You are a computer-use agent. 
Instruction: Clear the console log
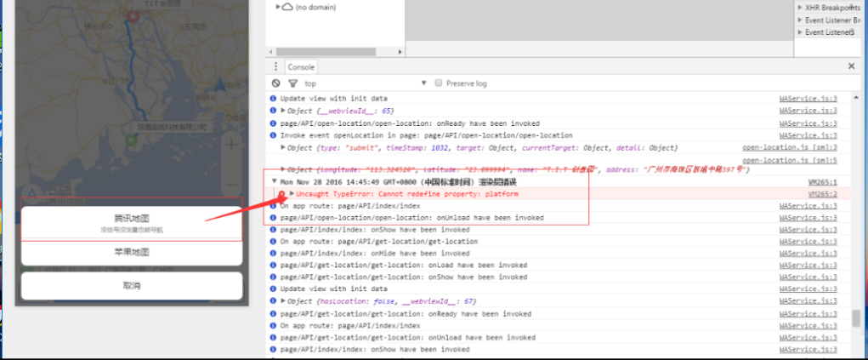coord(276,83)
